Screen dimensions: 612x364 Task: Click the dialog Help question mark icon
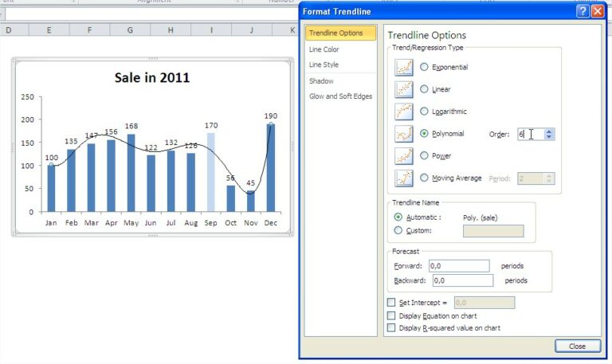coord(581,11)
